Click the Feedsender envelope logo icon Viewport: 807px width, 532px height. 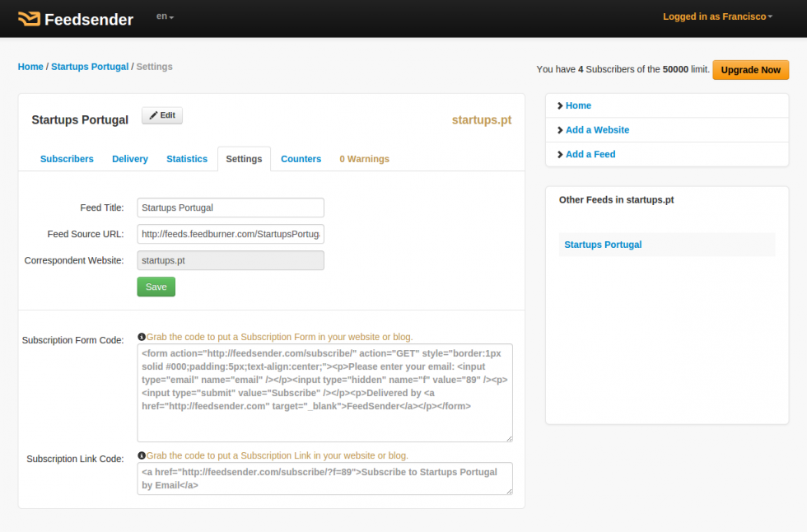29,18
